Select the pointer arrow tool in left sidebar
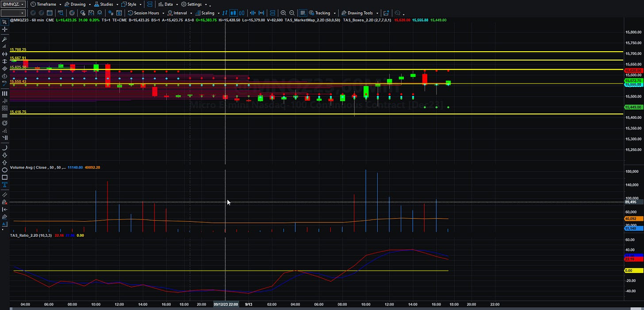644x310 pixels. coord(4,21)
